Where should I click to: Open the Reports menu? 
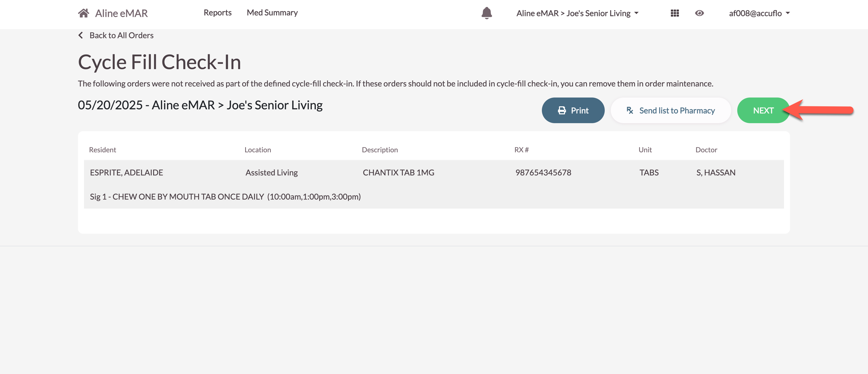click(217, 13)
